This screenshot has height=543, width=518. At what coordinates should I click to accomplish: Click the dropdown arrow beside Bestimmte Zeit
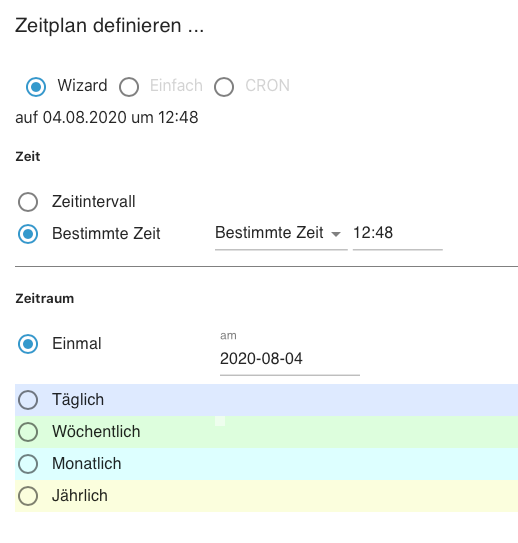(336, 234)
